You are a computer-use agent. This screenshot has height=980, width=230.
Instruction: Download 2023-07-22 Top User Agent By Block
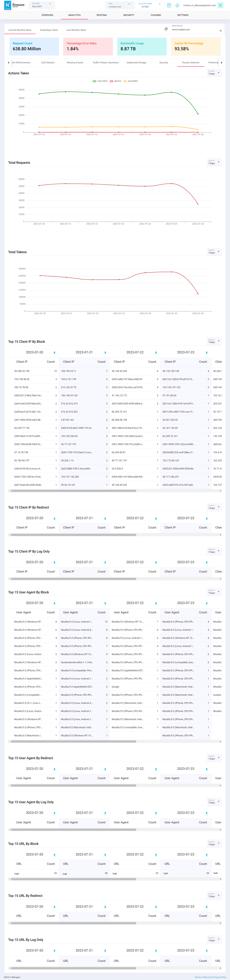pyautogui.click(x=156, y=603)
